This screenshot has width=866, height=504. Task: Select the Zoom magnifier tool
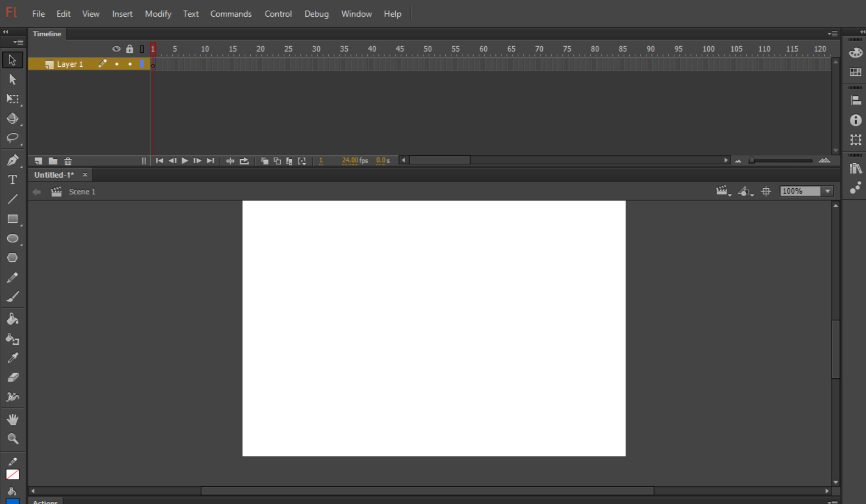[12, 439]
